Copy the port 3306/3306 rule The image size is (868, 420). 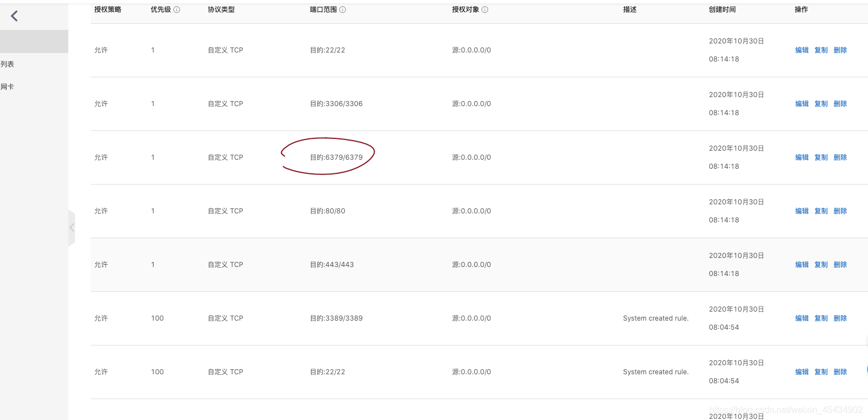pyautogui.click(x=821, y=104)
